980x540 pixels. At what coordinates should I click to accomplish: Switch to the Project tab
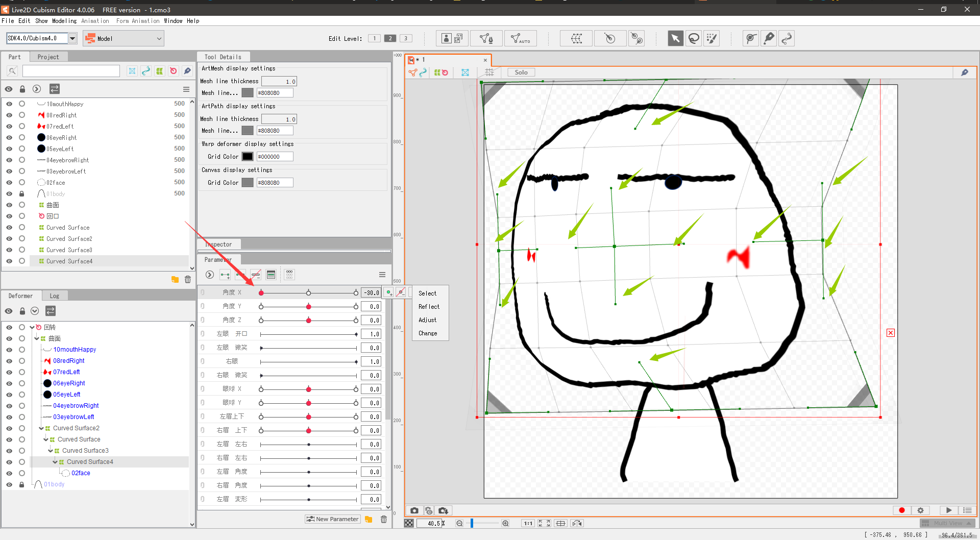(x=48, y=57)
